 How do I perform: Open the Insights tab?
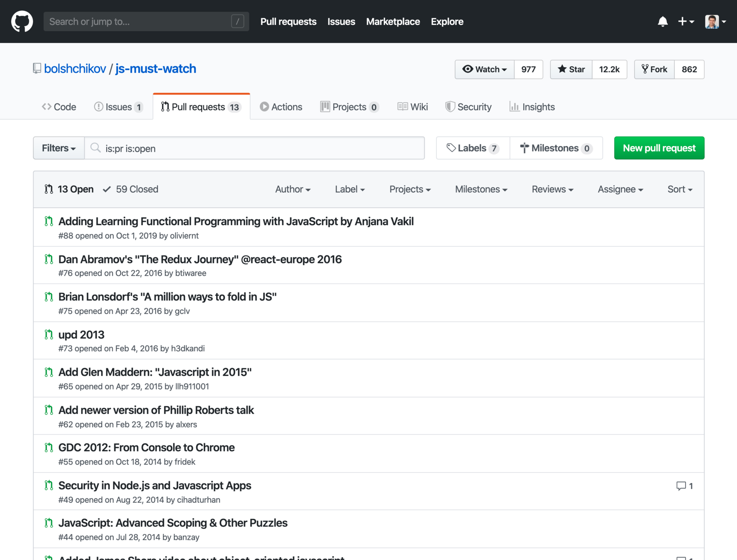[x=532, y=107]
